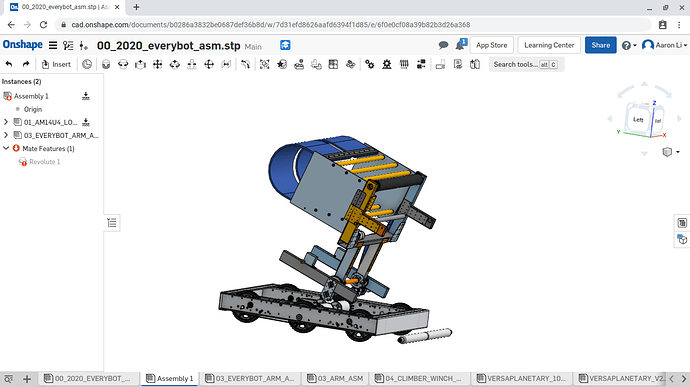This screenshot has width=690, height=387.
Task: Open the Learning Center link
Action: pyautogui.click(x=549, y=45)
